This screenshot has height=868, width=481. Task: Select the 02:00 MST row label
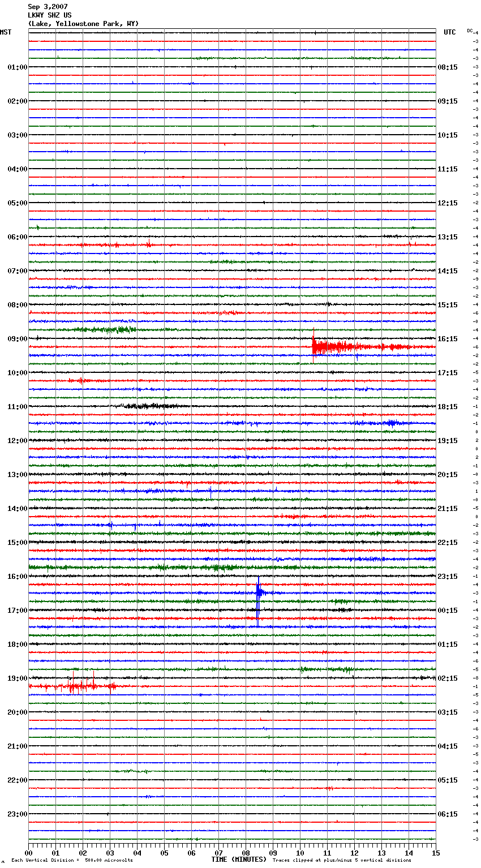coord(18,101)
